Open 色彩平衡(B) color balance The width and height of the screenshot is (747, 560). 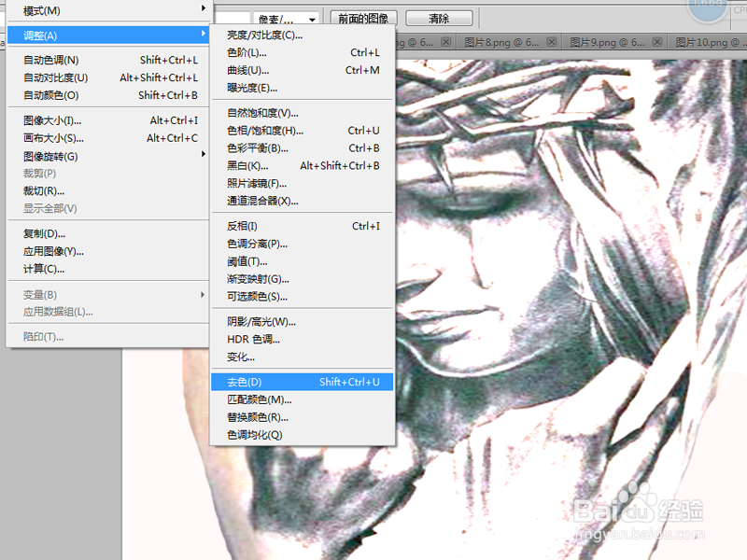coord(302,148)
